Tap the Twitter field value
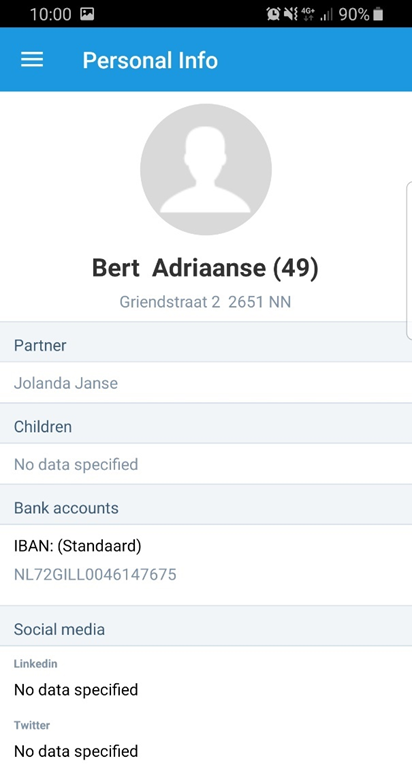412x769 pixels. click(76, 751)
